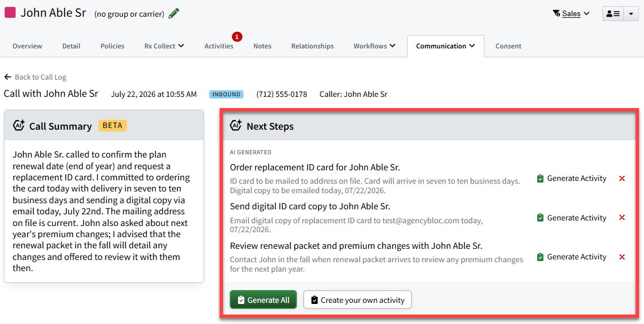Image resolution: width=644 pixels, height=324 pixels.
Task: Click the red Activities notification badge
Action: pyautogui.click(x=237, y=37)
